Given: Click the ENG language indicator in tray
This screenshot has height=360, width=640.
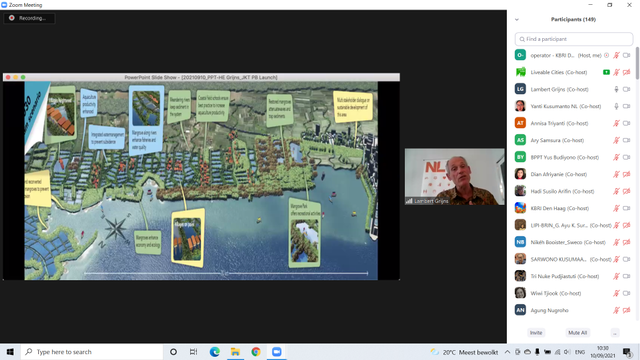Looking at the screenshot, I should click(580, 352).
